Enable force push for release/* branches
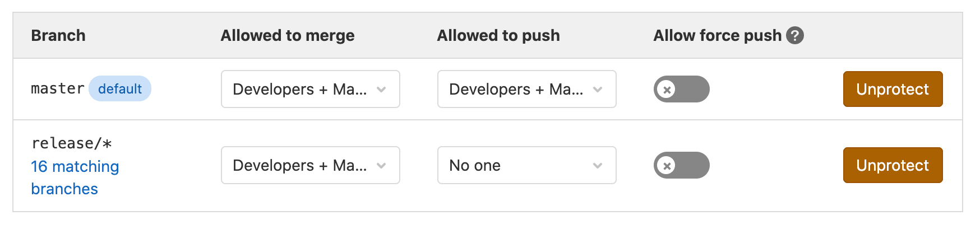The image size is (980, 234). [681, 165]
